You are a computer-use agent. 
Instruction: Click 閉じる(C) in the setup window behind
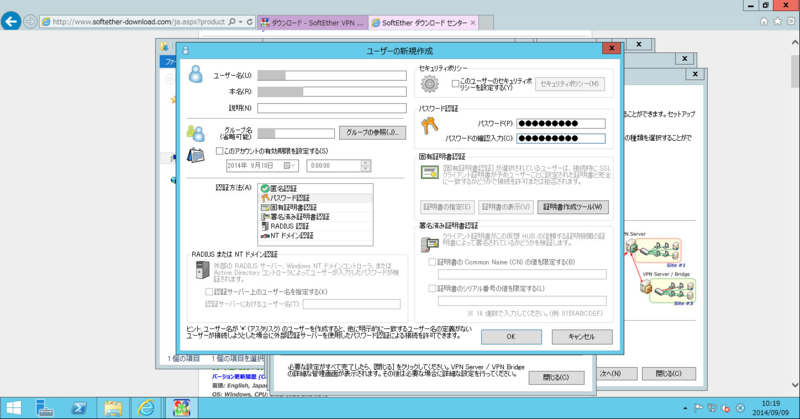[556, 378]
